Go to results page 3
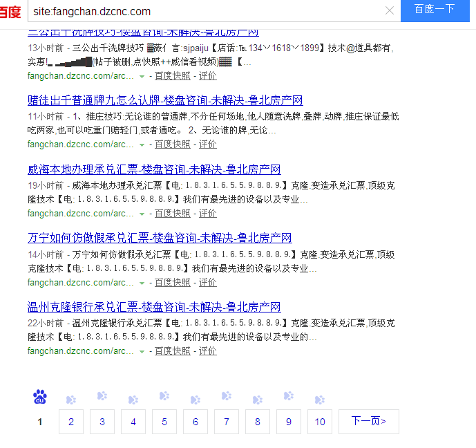The width and height of the screenshot is (476, 448). 102,422
